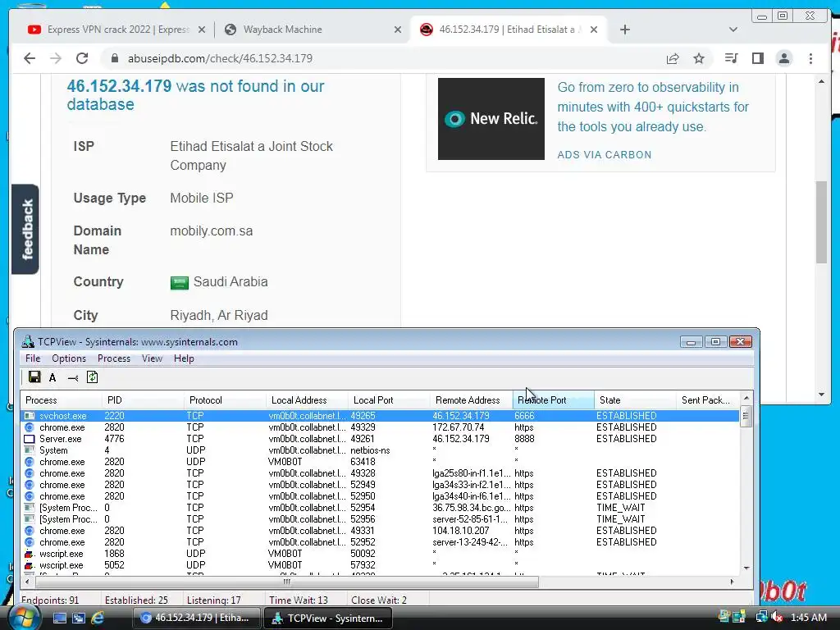Select svchost.exe row PID 2220

tap(380, 416)
